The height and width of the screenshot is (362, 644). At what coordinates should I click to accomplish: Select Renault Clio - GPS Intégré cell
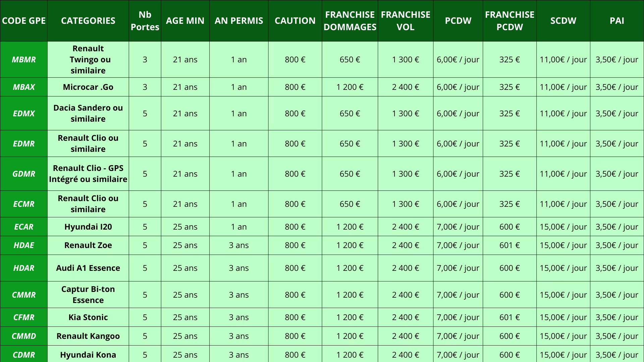88,174
